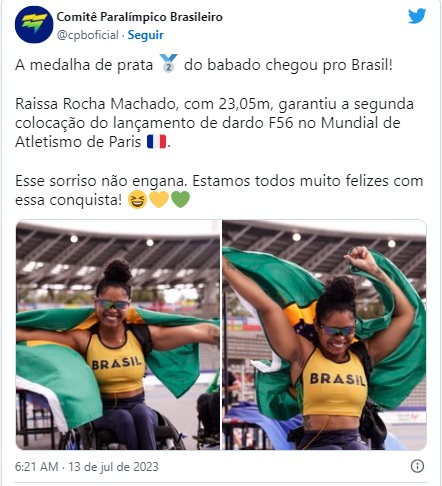
Task: Open the Comitê Paralímpico Brasileiro display name
Action: pyautogui.click(x=139, y=17)
